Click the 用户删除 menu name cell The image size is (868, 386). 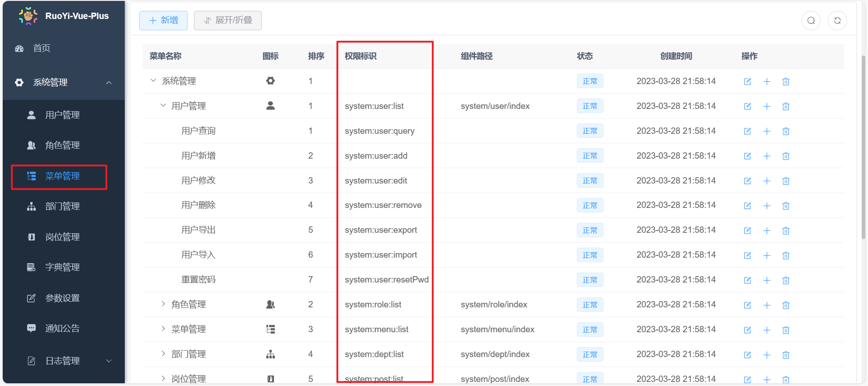pyautogui.click(x=198, y=205)
